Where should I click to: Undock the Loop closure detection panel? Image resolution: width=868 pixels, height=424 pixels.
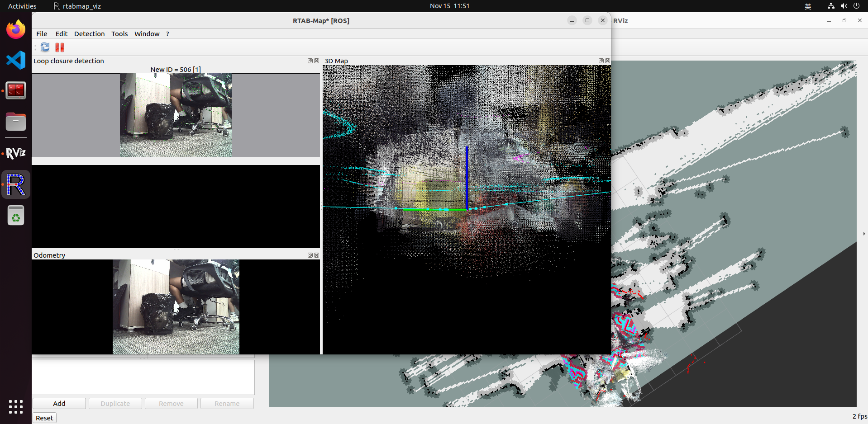coord(310,61)
